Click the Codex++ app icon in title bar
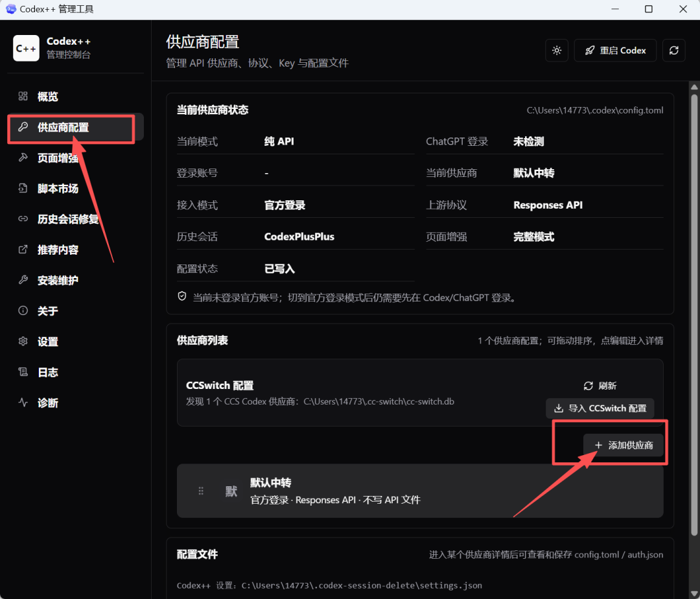 pyautogui.click(x=11, y=9)
